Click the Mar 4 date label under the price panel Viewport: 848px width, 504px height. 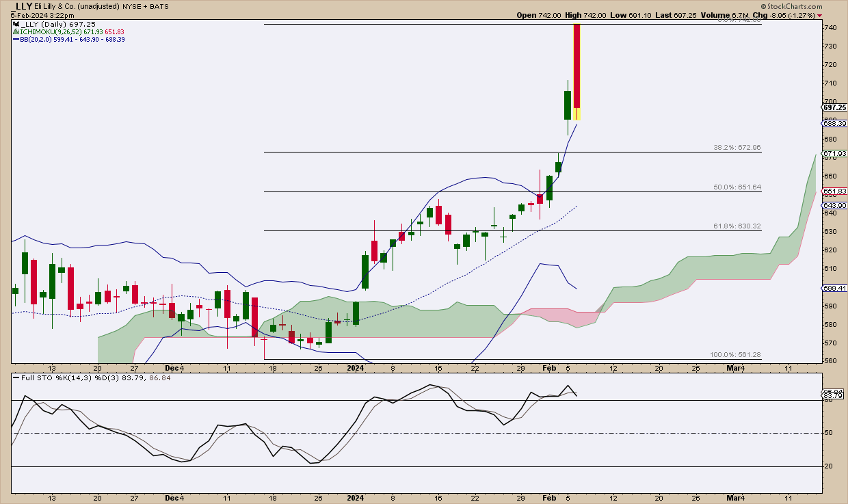pos(735,368)
